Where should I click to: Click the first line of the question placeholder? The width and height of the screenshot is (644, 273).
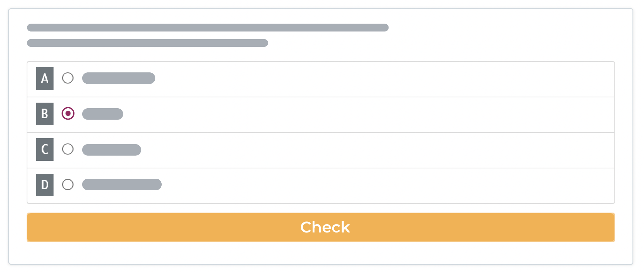208,28
